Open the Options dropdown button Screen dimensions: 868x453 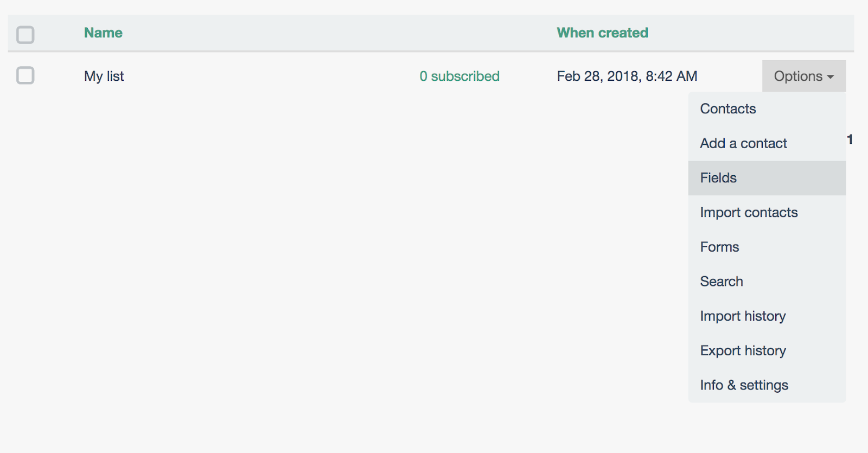click(798, 76)
